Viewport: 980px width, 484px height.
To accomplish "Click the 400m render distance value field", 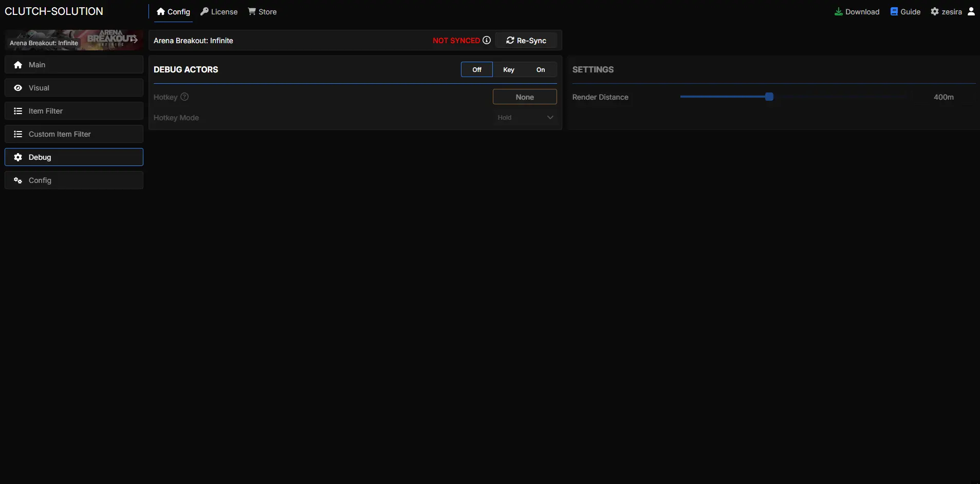I will (943, 97).
